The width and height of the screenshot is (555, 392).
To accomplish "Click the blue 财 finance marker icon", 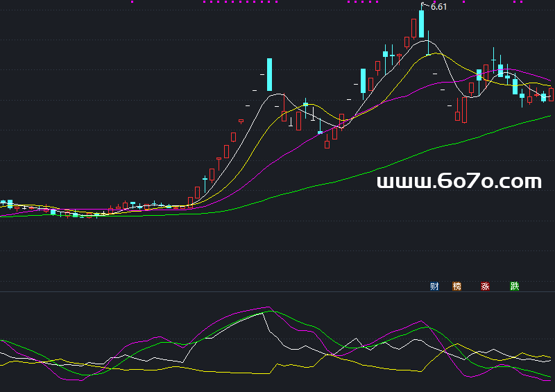I will [434, 286].
